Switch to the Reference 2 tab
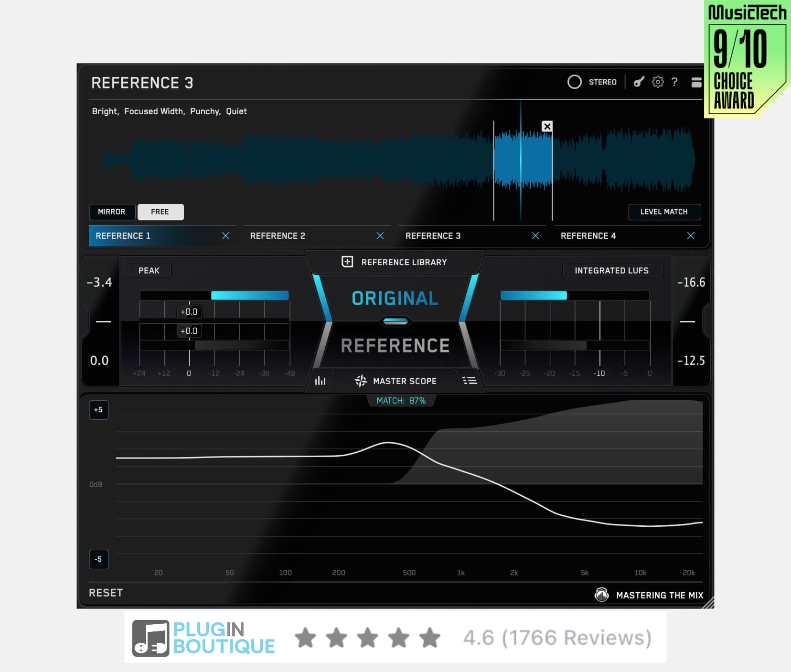Viewport: 791px width, 672px height. coord(278,235)
